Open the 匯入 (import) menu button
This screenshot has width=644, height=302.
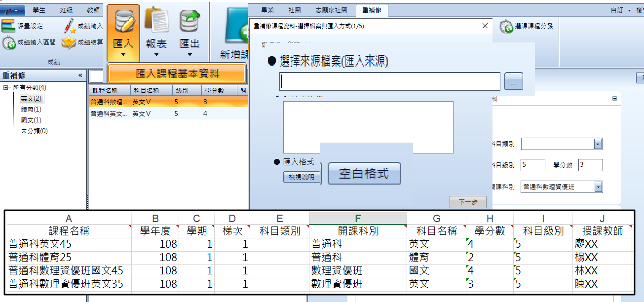(123, 33)
